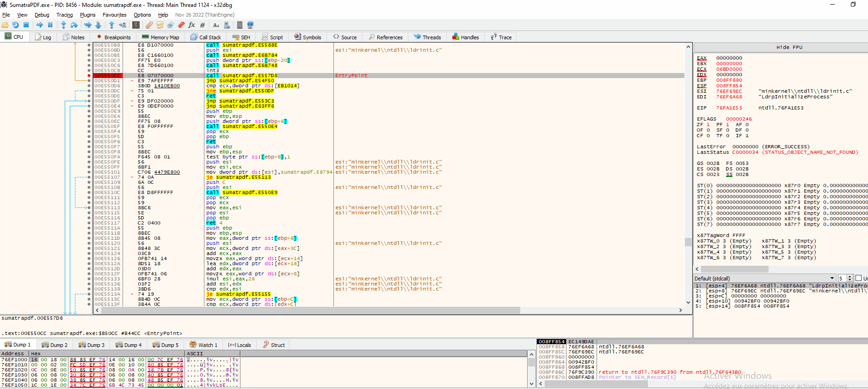Open the Comments icon in toolbar
Screen dimensions: 868x389
tap(160, 25)
